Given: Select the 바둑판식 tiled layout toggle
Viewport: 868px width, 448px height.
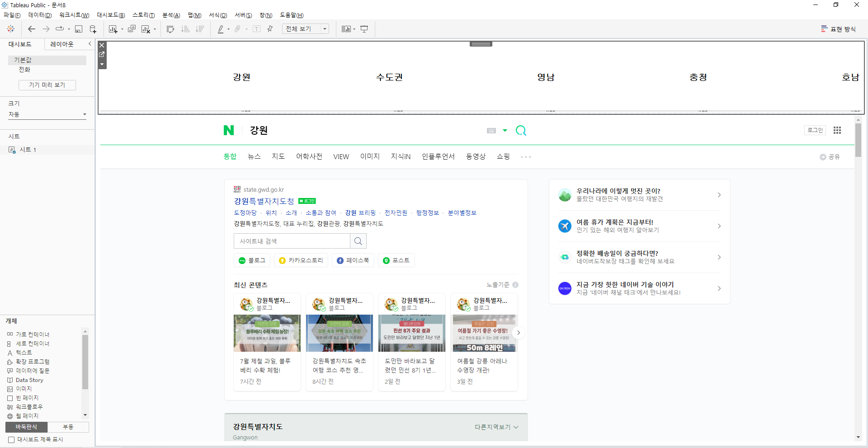Looking at the screenshot, I should (26, 427).
